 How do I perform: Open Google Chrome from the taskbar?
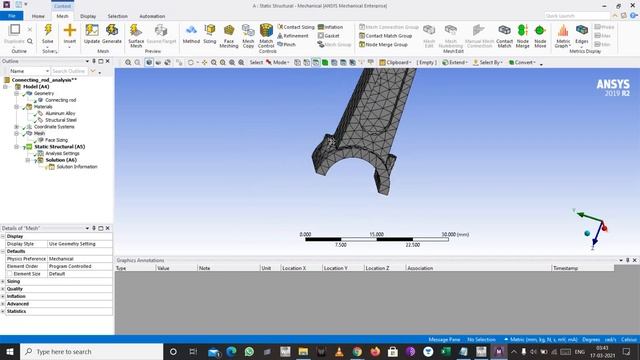357,351
